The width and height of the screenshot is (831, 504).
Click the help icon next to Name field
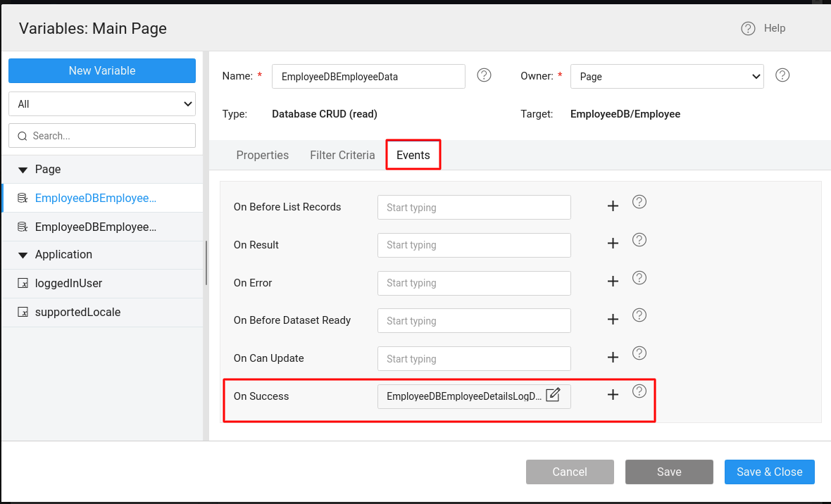[484, 75]
